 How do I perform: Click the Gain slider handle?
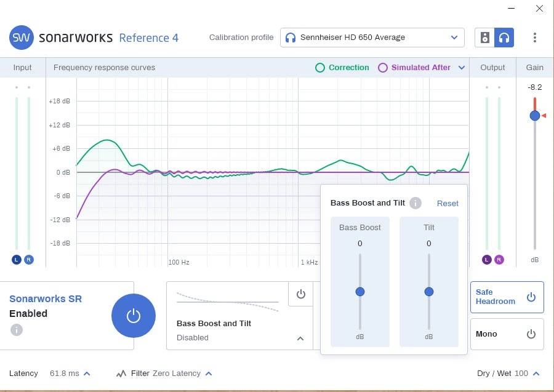(x=534, y=116)
